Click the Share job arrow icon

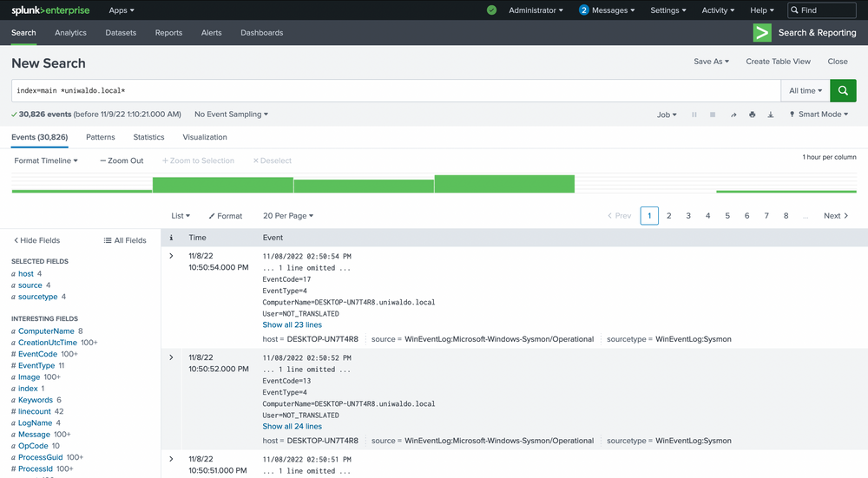coord(733,115)
